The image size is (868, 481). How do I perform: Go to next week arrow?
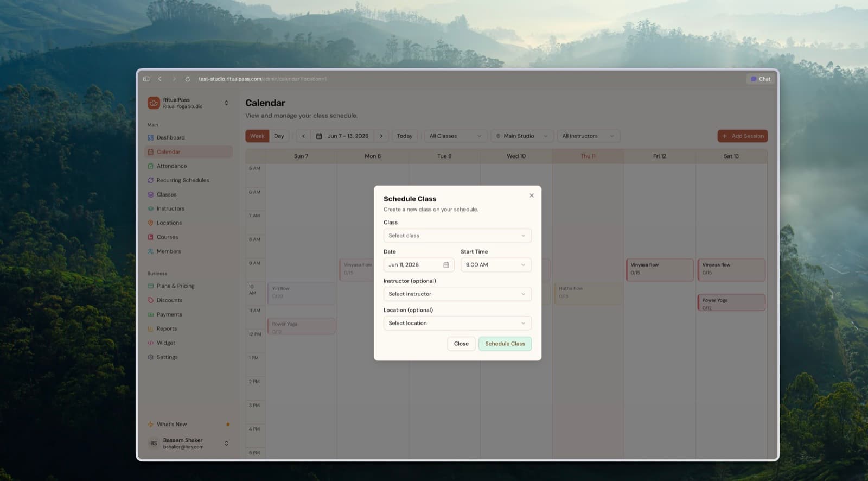coord(381,136)
